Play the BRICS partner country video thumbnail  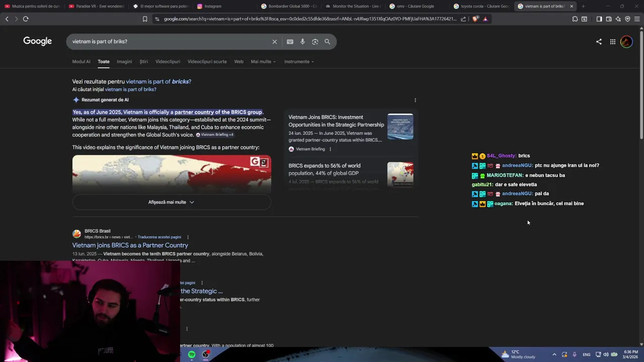pyautogui.click(x=172, y=174)
